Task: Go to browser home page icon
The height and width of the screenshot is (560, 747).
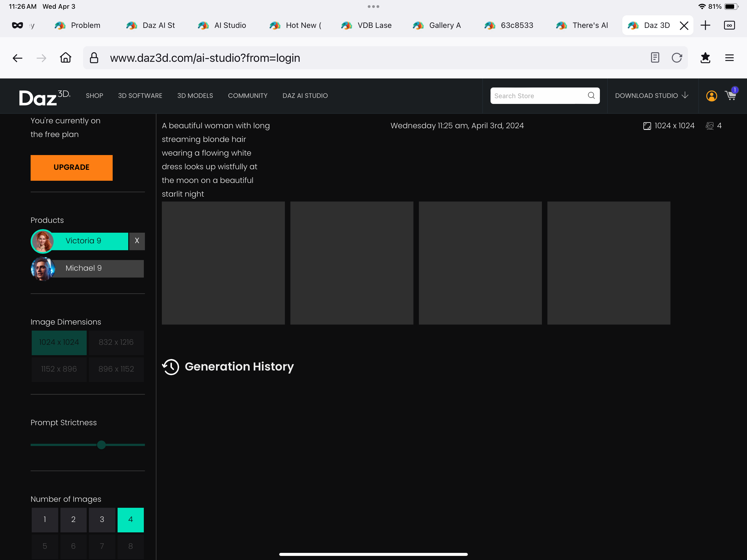Action: coord(66,58)
